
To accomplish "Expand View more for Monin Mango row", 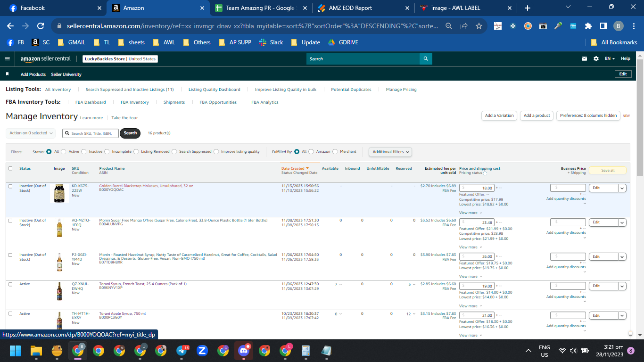I will pyautogui.click(x=471, y=247).
